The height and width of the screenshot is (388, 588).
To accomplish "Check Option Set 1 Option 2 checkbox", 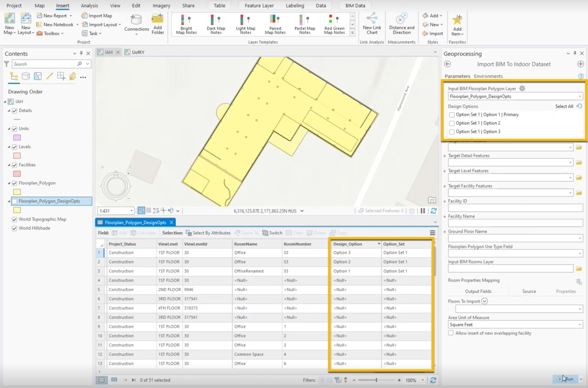I will 452,123.
